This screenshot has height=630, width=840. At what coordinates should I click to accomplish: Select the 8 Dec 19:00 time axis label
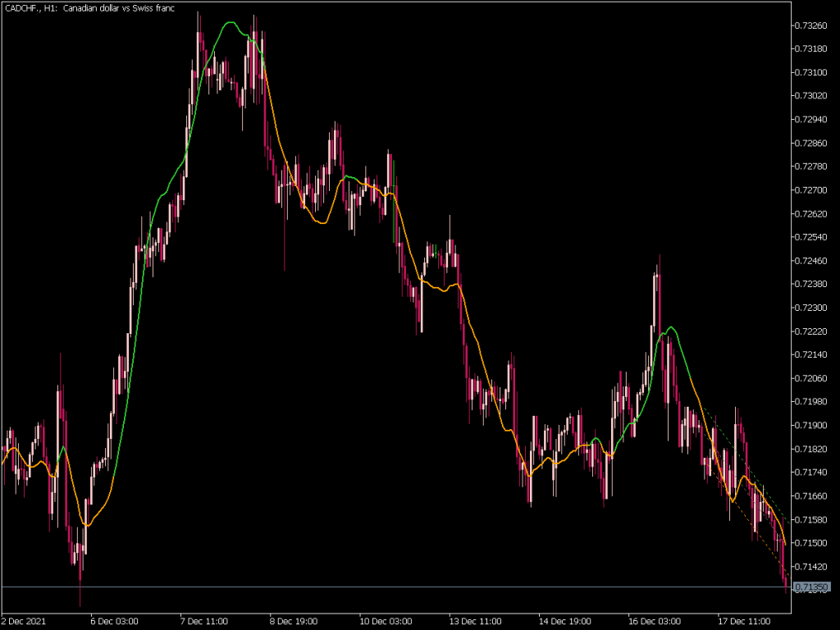294,621
